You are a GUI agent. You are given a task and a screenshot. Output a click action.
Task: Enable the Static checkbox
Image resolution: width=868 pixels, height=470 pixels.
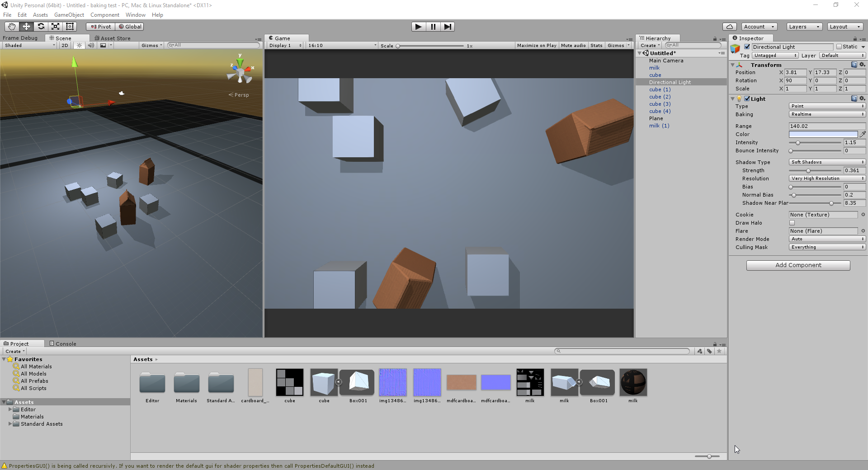pyautogui.click(x=839, y=47)
